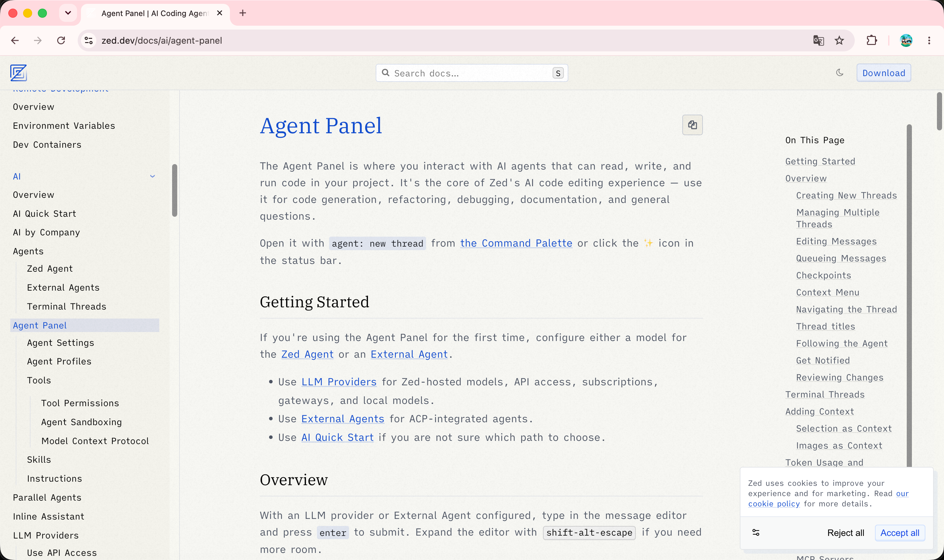Open Agent Profiles in sidebar
This screenshot has width=944, height=560.
(59, 362)
